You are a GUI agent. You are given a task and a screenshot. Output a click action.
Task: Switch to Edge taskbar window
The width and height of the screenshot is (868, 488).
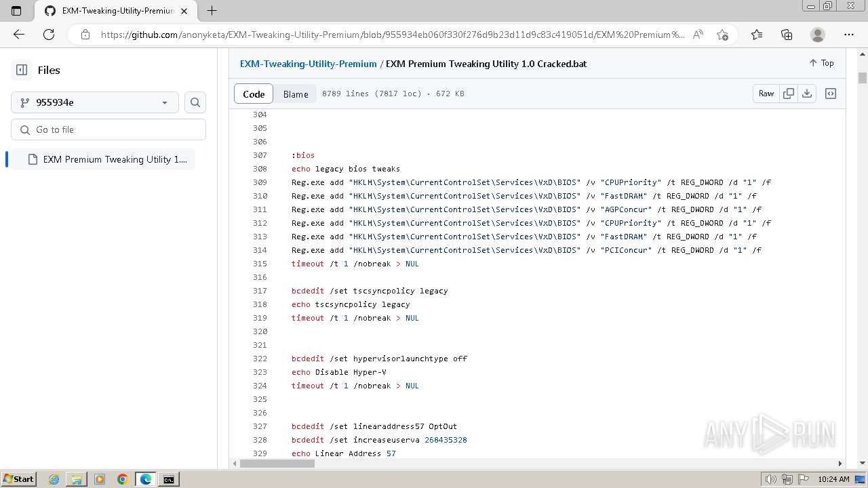146,479
